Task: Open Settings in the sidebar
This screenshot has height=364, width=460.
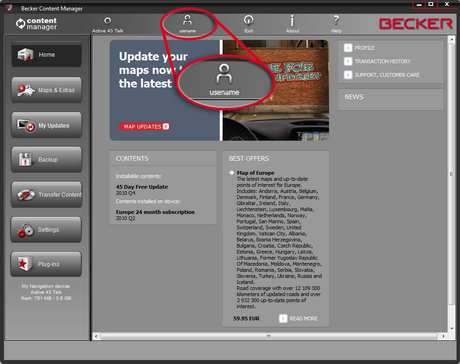Action: pyautogui.click(x=46, y=229)
